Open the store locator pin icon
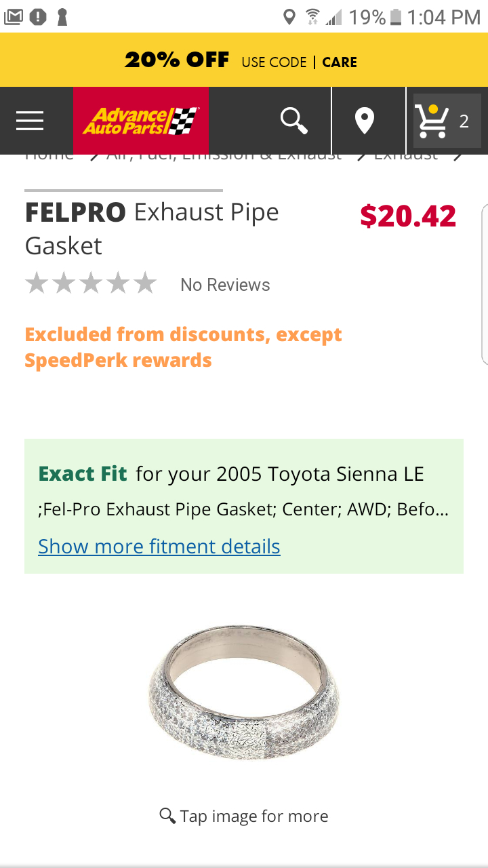The image size is (488, 868). tap(365, 121)
